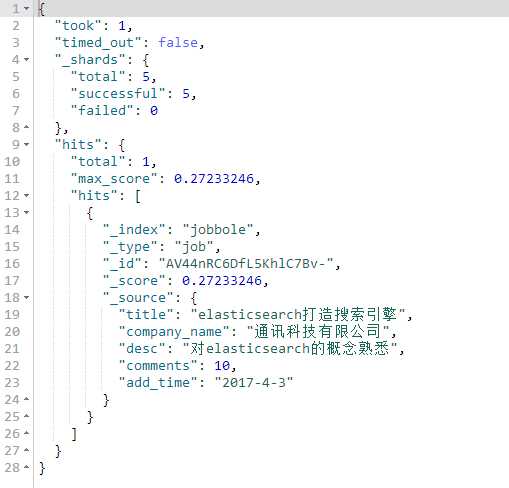Click the "total" key on line 10
The image size is (509, 488).
(98, 162)
